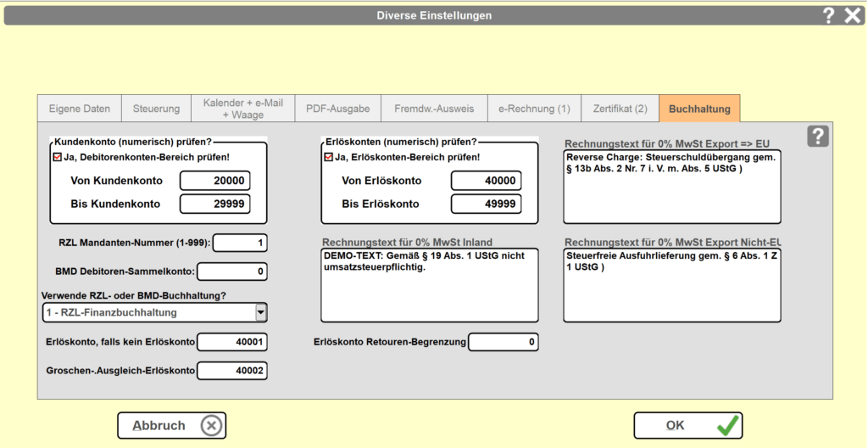Image resolution: width=868 pixels, height=448 pixels.
Task: Toggle Erlöskonten-Bereich prüfen checkbox
Action: (329, 157)
